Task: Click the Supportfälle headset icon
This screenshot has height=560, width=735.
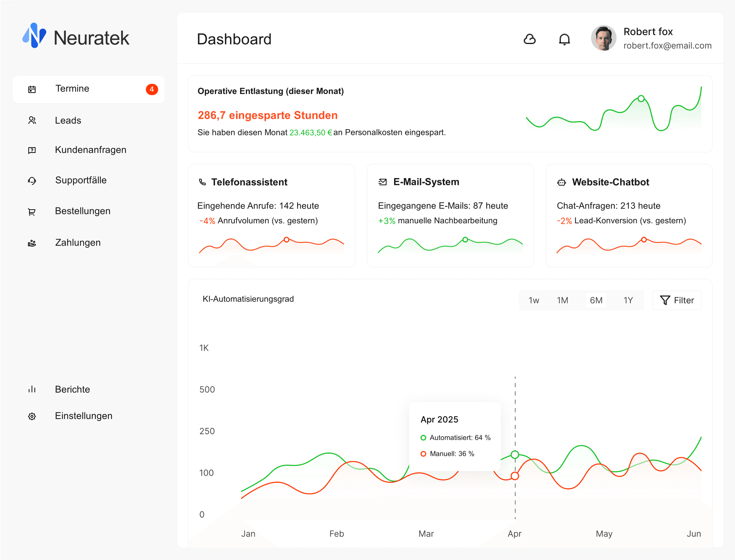Action: [x=32, y=181]
